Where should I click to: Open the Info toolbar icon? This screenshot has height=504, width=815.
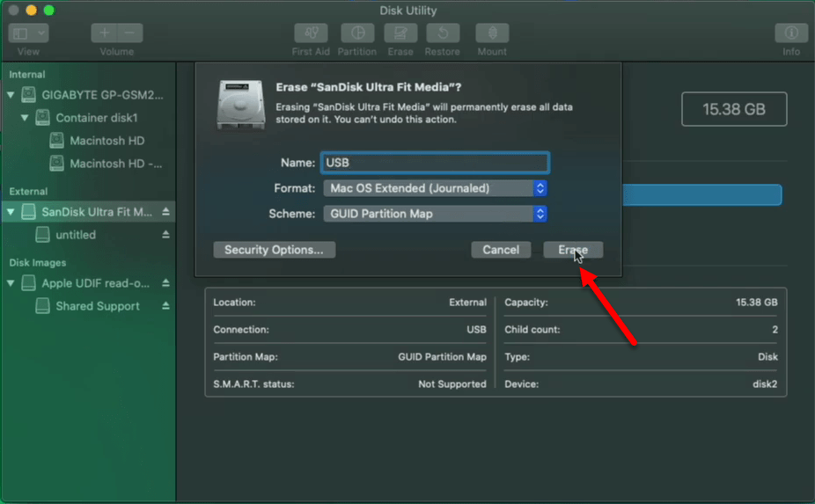point(791,33)
